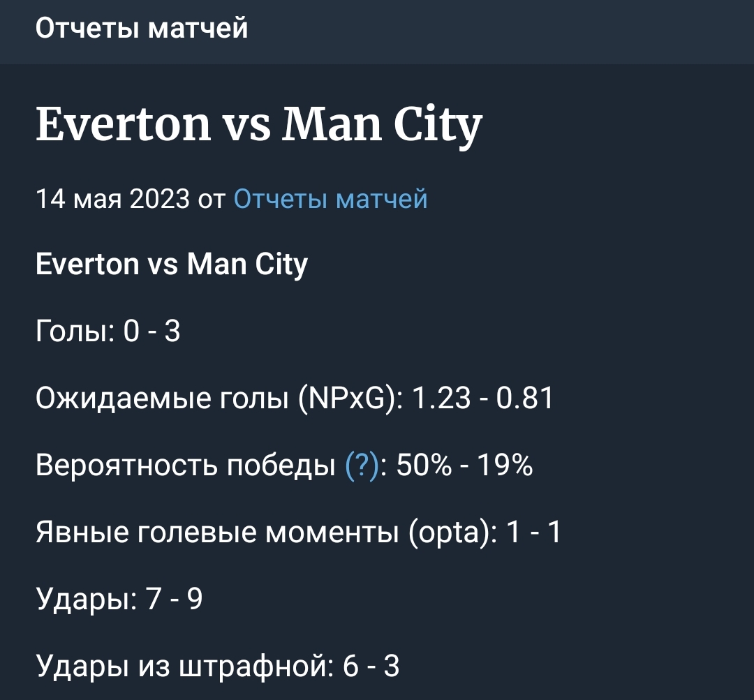Screen dimensions: 754x700
Task: Select the Вероятность победы label
Action: click(x=186, y=466)
